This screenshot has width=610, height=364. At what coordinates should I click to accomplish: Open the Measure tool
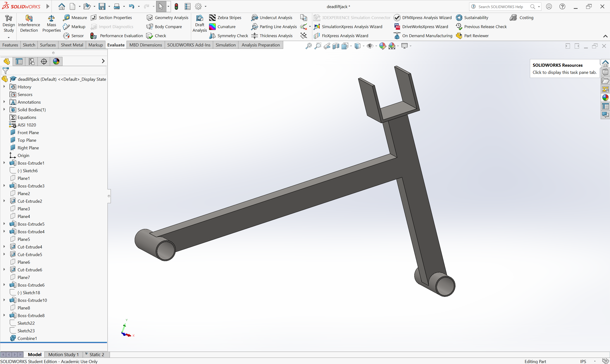(x=75, y=17)
